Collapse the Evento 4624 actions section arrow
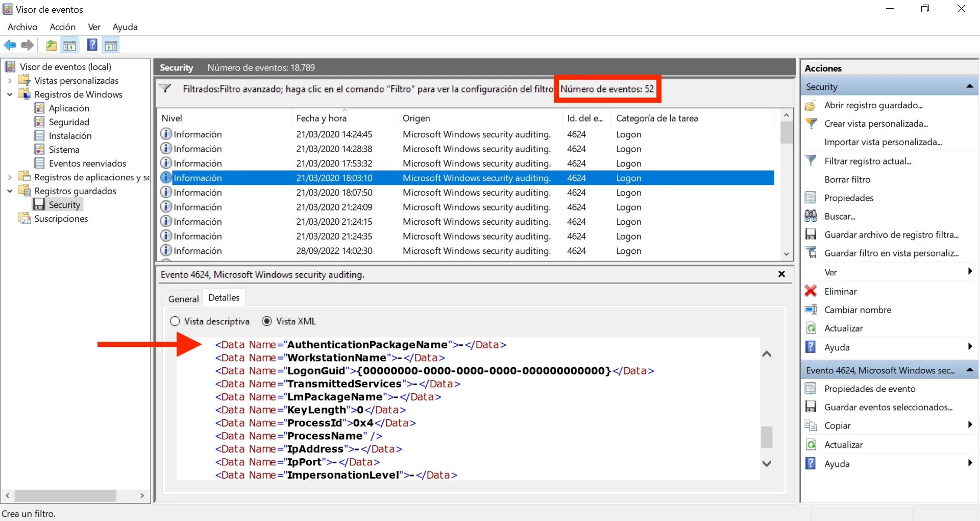 tap(970, 370)
